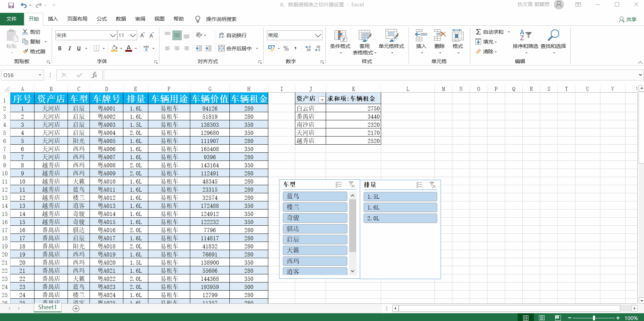This screenshot has width=644, height=321.
Task: Switch to the Formulas (公式) tab
Action: (x=102, y=19)
